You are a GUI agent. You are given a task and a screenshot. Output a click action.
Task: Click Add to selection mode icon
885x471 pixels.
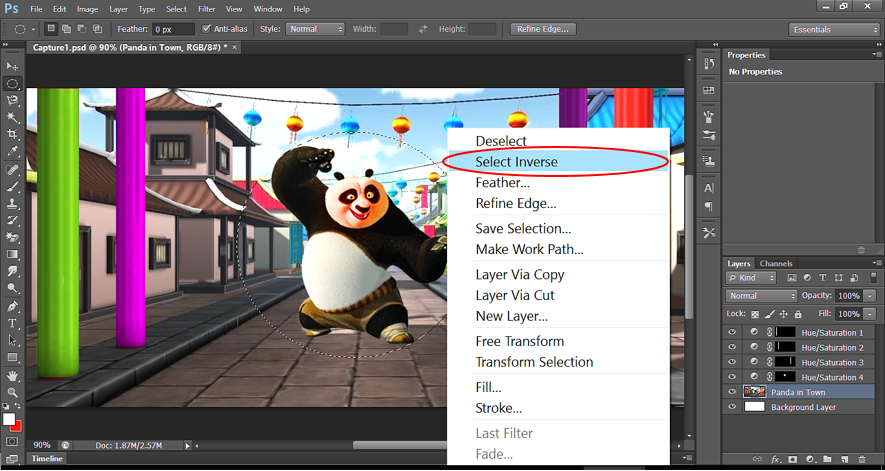pos(67,29)
